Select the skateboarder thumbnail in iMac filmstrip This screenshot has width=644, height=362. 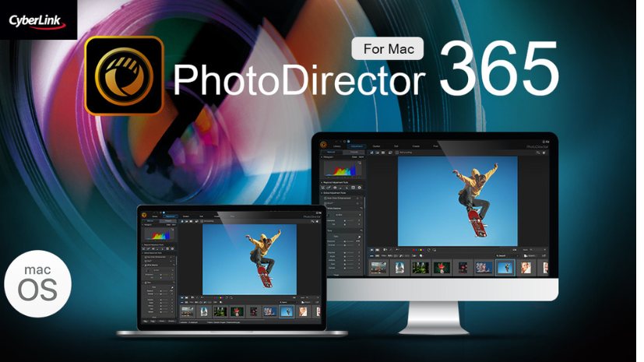[505, 268]
